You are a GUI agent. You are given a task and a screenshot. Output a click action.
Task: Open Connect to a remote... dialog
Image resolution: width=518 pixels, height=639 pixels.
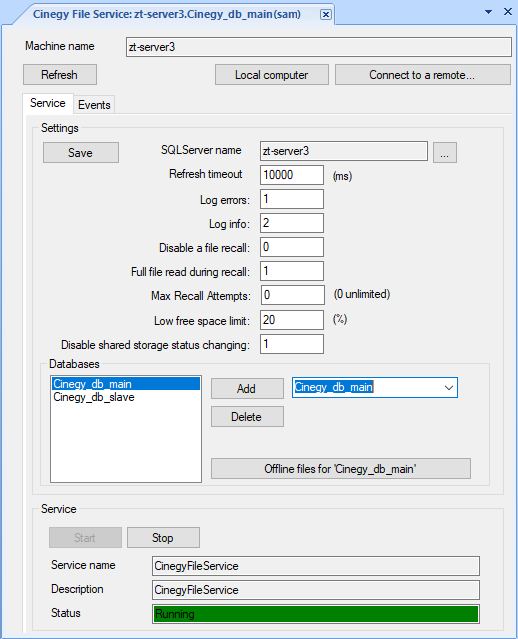point(423,75)
